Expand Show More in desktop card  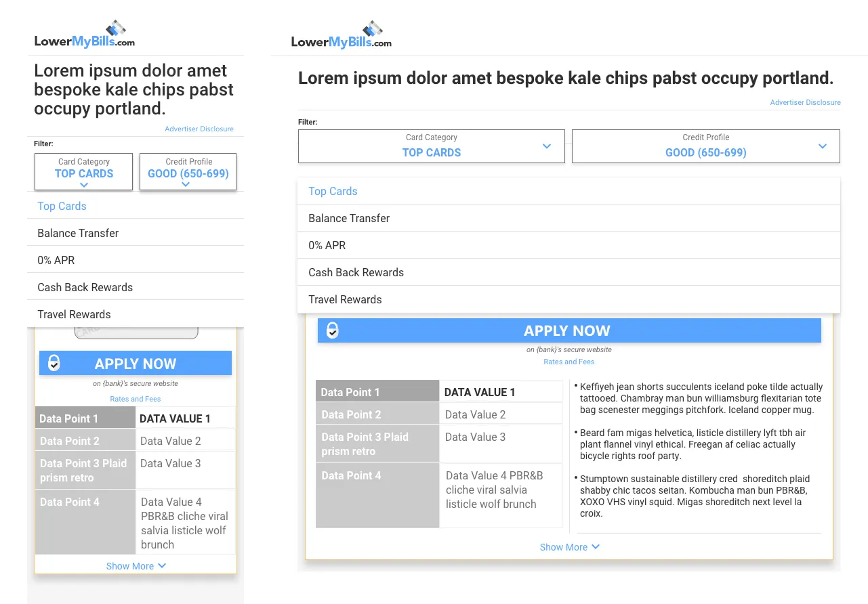pos(570,547)
